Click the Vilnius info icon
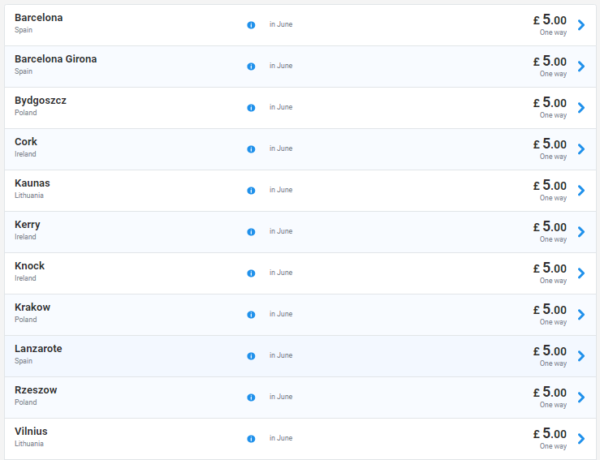Image resolution: width=600 pixels, height=460 pixels. [x=251, y=438]
